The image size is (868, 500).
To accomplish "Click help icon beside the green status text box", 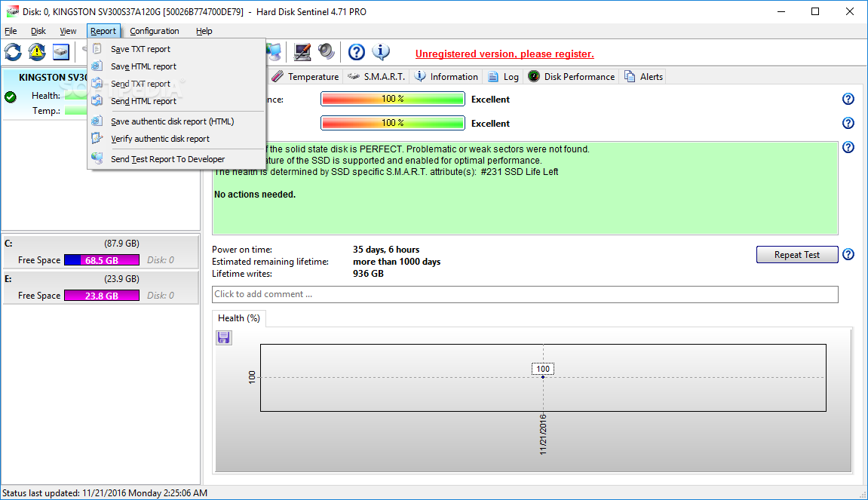I will click(848, 147).
